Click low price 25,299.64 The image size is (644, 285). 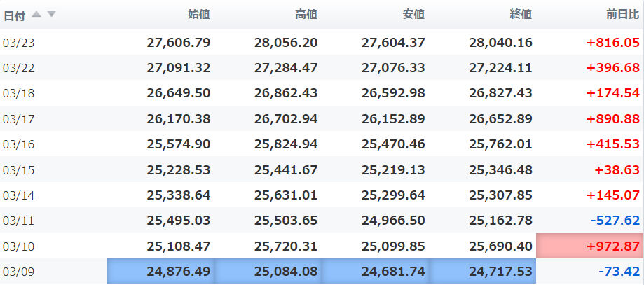click(393, 195)
